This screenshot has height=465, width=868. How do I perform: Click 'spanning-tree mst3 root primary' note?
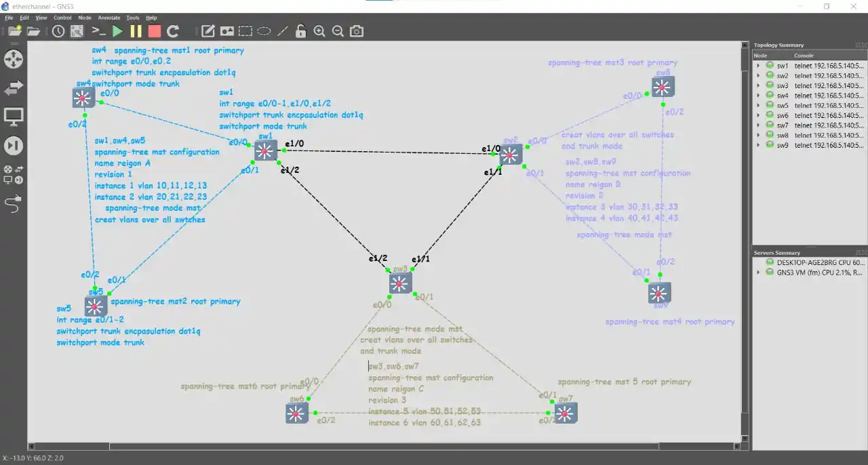(x=612, y=63)
